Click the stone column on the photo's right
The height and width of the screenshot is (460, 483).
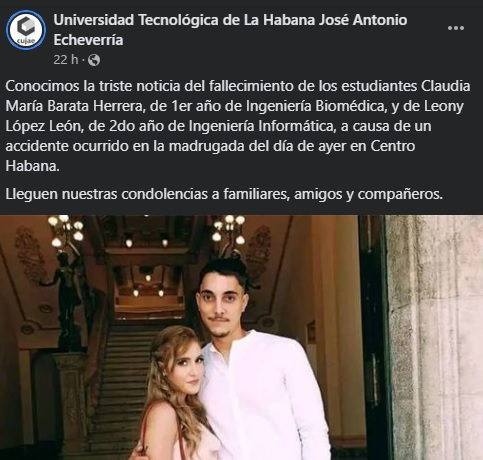(x=435, y=337)
